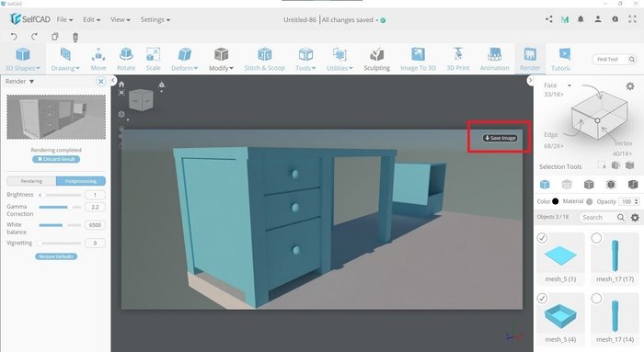Screen dimensions: 644x352
Task: Open the Animation tool
Action: [x=495, y=60]
